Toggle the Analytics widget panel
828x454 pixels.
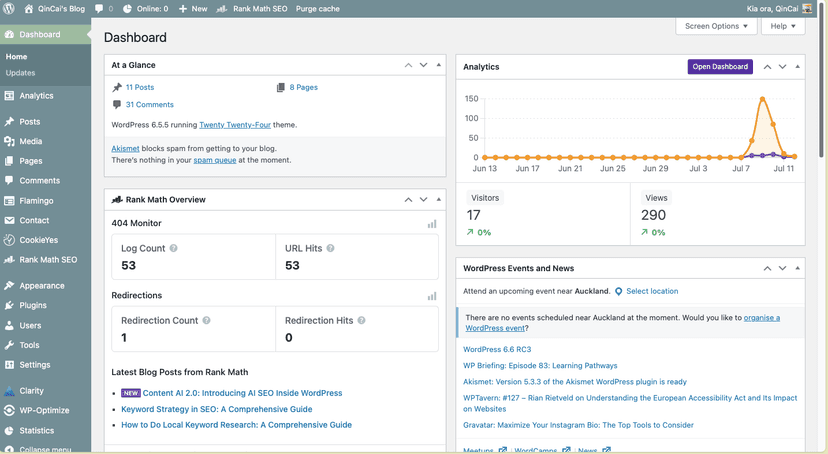click(797, 67)
